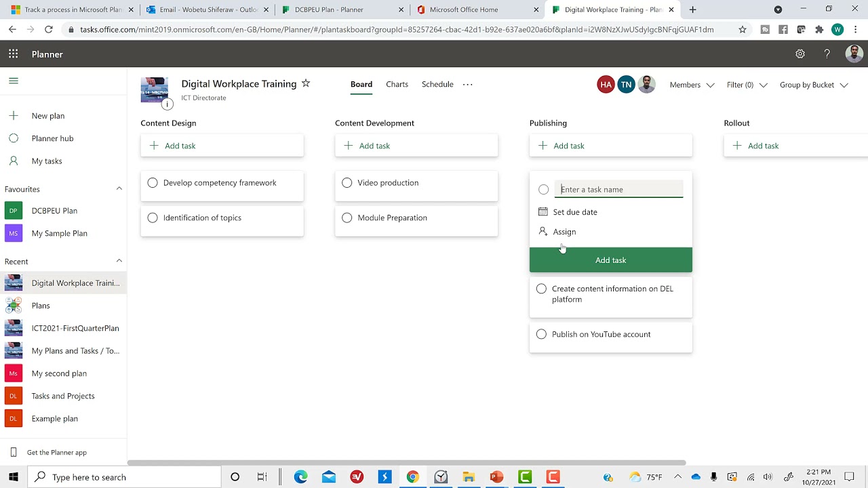Mark Module Preparation task complete

click(347, 218)
